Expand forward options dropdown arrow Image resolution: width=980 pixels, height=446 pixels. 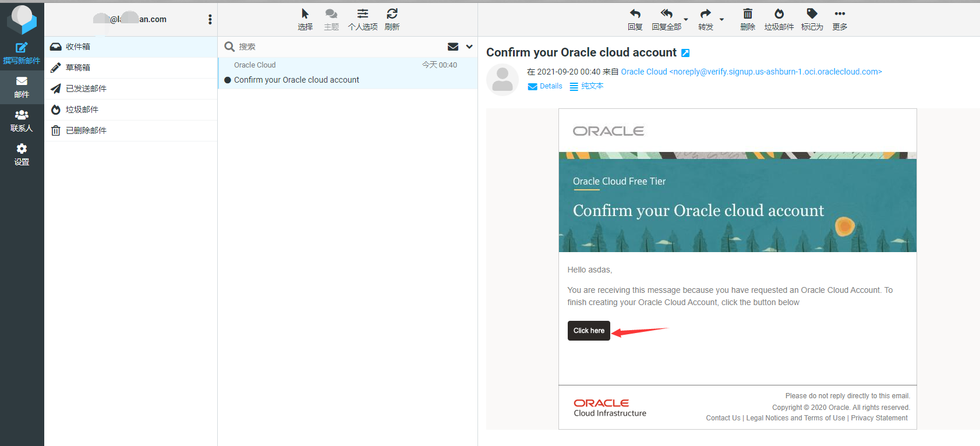(721, 19)
